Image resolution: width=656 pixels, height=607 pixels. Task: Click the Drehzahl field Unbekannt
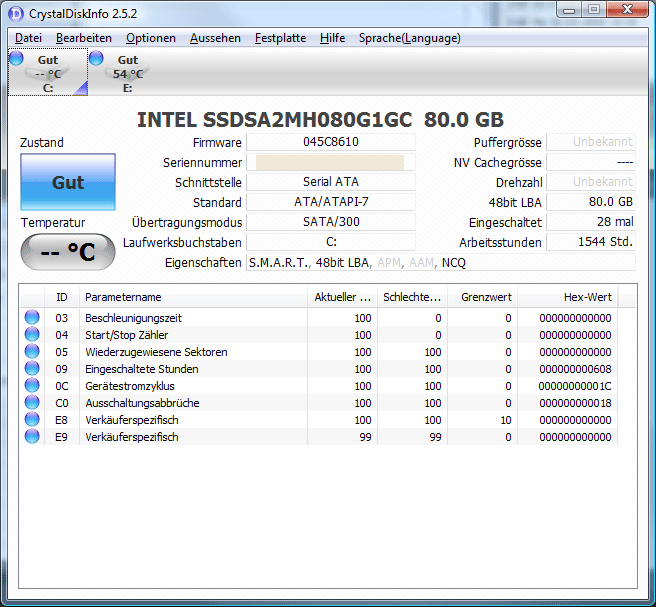[591, 182]
